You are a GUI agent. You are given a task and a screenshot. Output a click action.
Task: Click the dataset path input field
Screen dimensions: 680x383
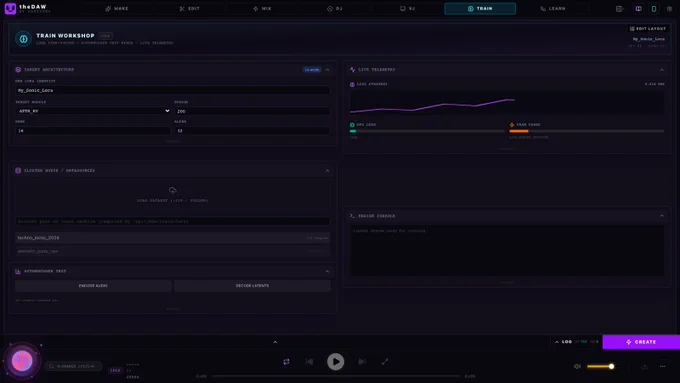[x=173, y=221]
